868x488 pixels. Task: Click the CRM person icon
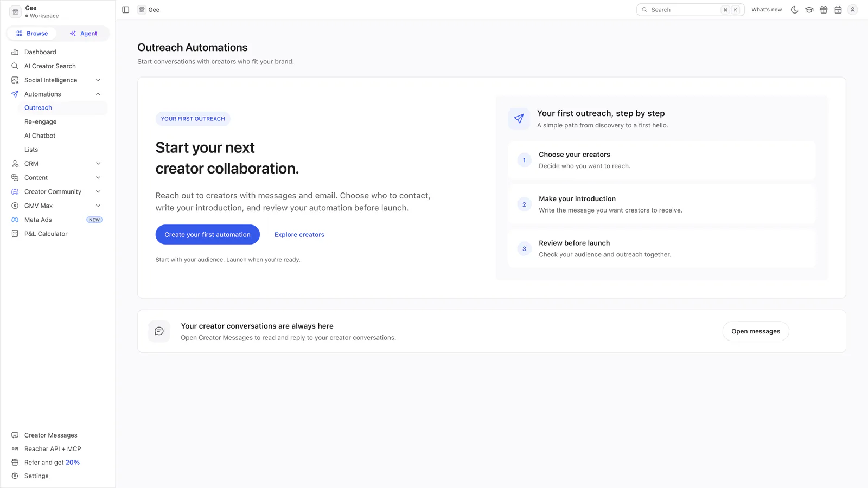coord(15,164)
